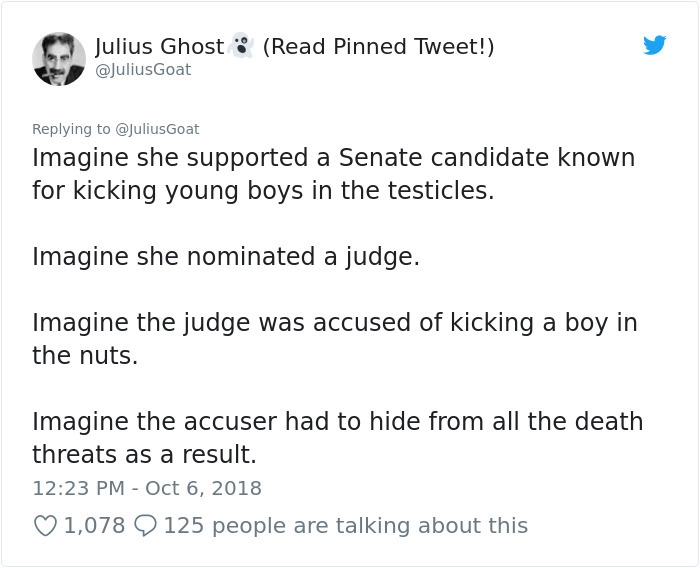View 125 people are talking about this
700x568 pixels.
tap(345, 525)
